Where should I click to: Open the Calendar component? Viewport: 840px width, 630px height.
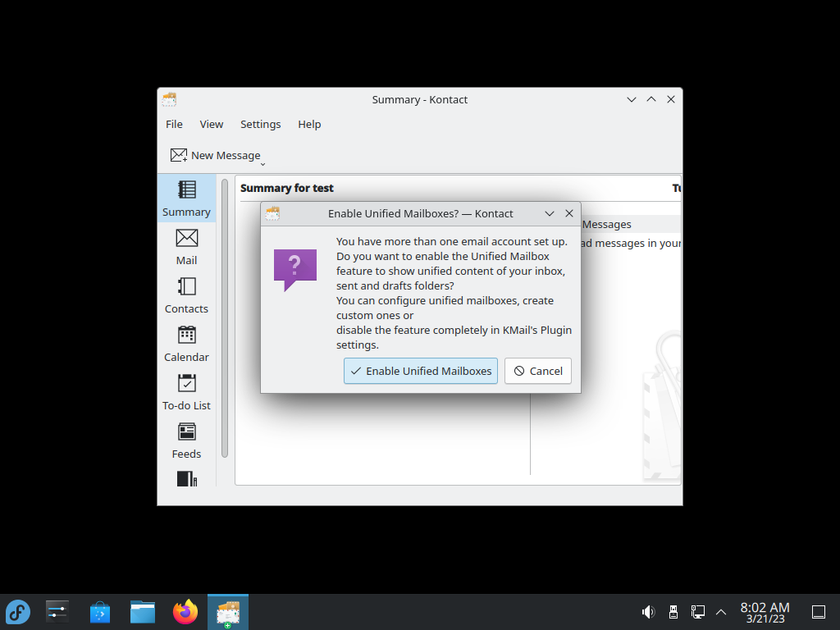point(186,344)
